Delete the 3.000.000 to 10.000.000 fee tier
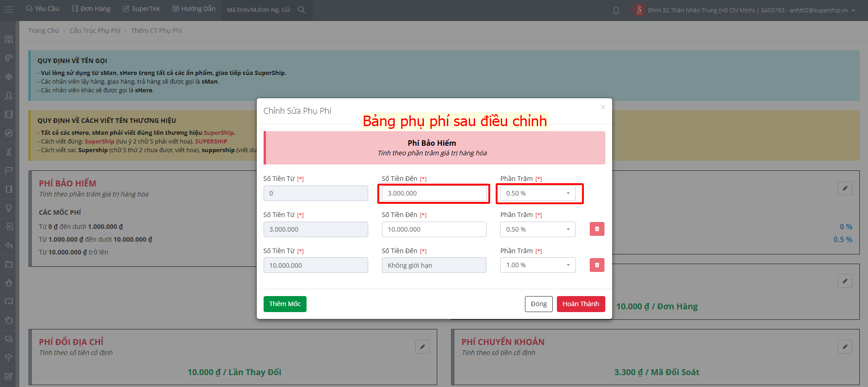This screenshot has width=868, height=387. (x=597, y=229)
